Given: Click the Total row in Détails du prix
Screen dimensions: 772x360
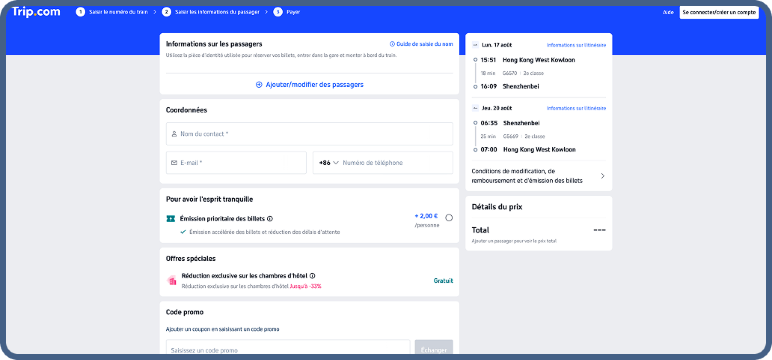Looking at the screenshot, I should pos(539,230).
